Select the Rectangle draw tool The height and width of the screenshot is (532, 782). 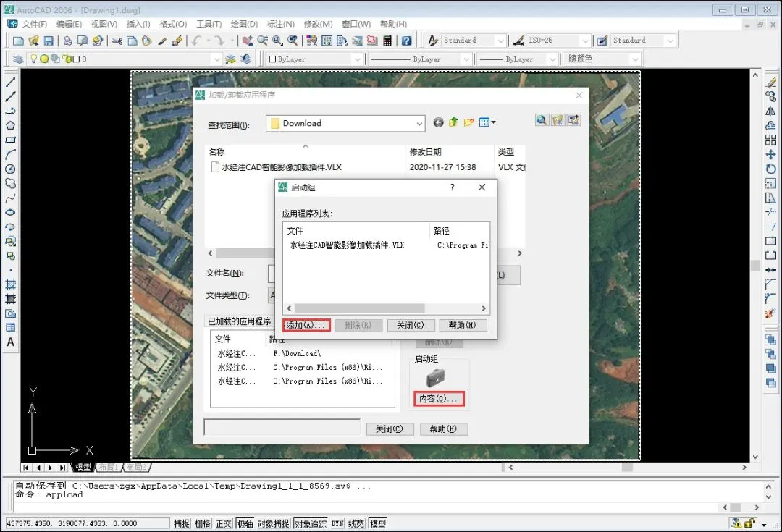[10, 140]
